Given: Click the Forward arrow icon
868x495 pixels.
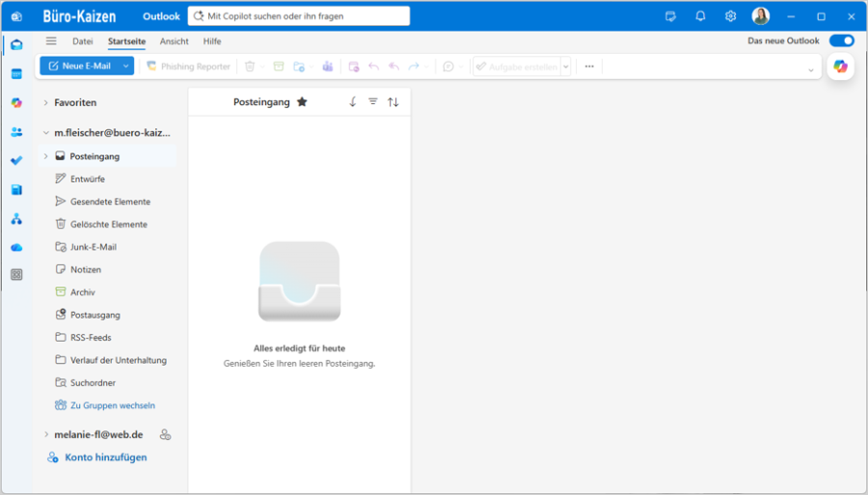Looking at the screenshot, I should [414, 67].
